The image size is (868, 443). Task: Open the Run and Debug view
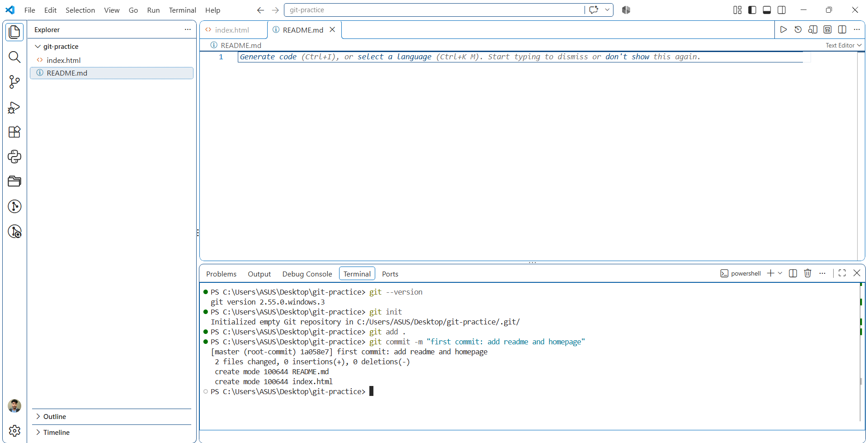[14, 107]
